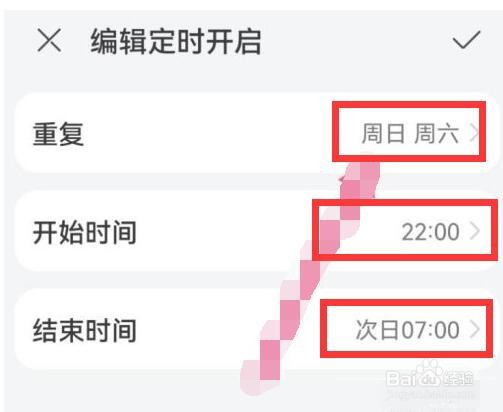Click the jingyan.baidu.com watermark URL

(430, 394)
